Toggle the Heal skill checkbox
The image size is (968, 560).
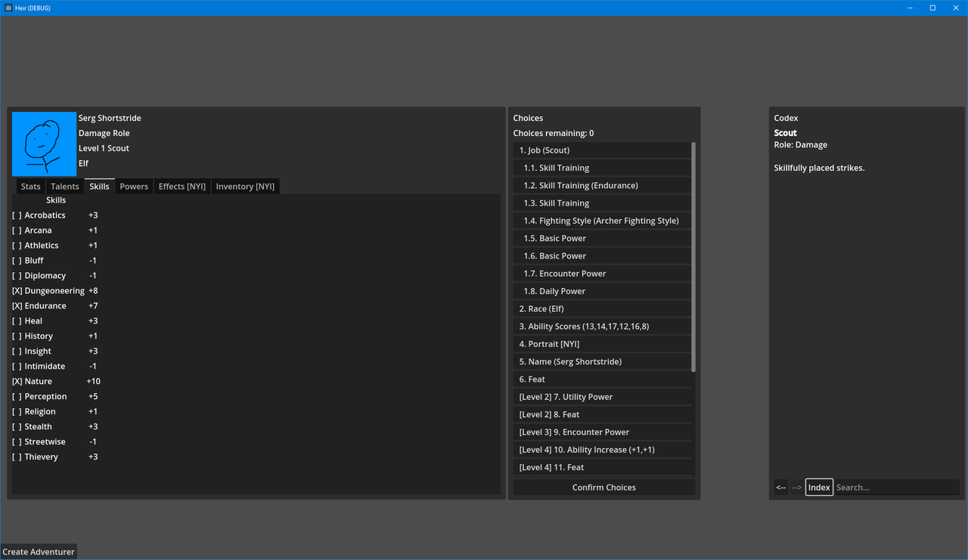(17, 321)
